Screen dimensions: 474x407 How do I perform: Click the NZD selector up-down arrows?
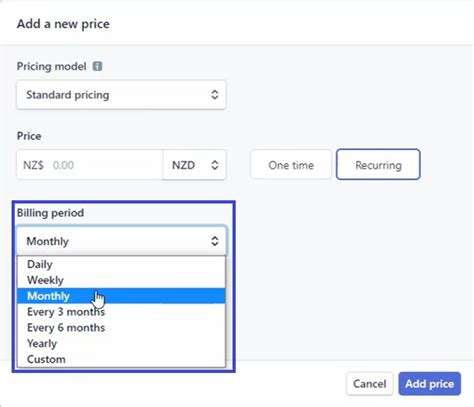point(215,165)
